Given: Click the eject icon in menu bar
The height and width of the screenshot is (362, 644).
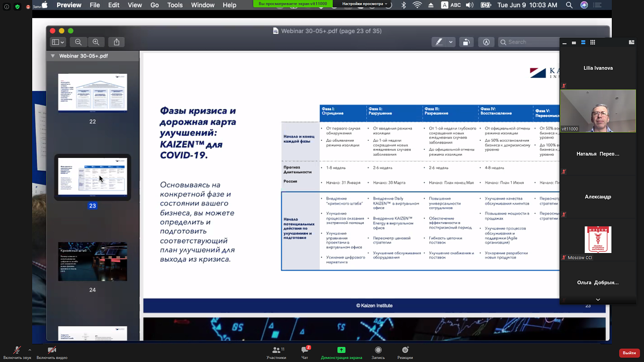Looking at the screenshot, I should point(431,5).
